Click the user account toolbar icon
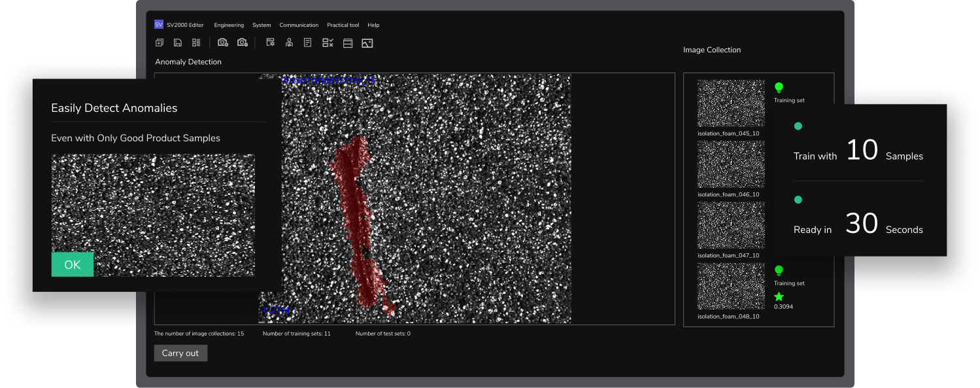 pyautogui.click(x=289, y=43)
